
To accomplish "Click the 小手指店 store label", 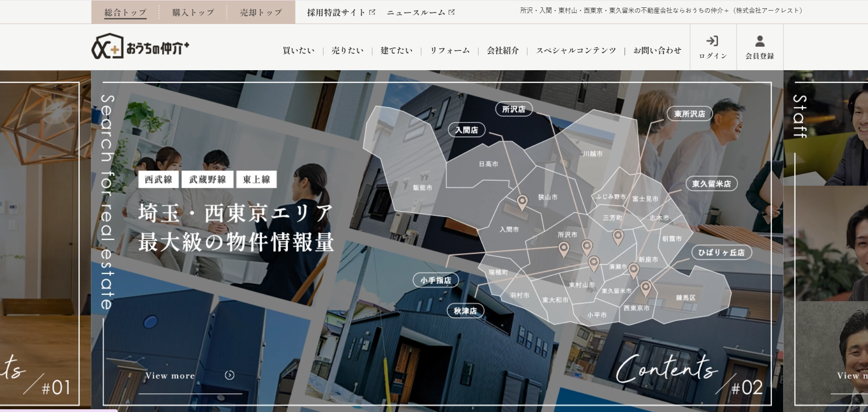I will [x=436, y=280].
